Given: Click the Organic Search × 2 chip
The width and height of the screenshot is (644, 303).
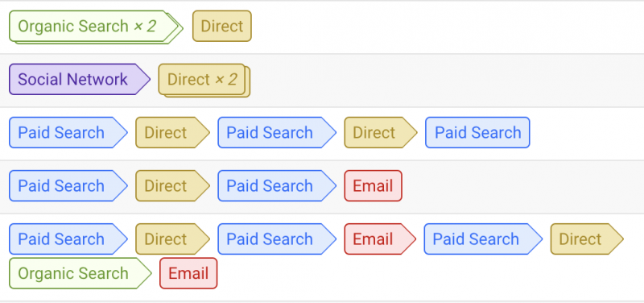Looking at the screenshot, I should pos(96,27).
